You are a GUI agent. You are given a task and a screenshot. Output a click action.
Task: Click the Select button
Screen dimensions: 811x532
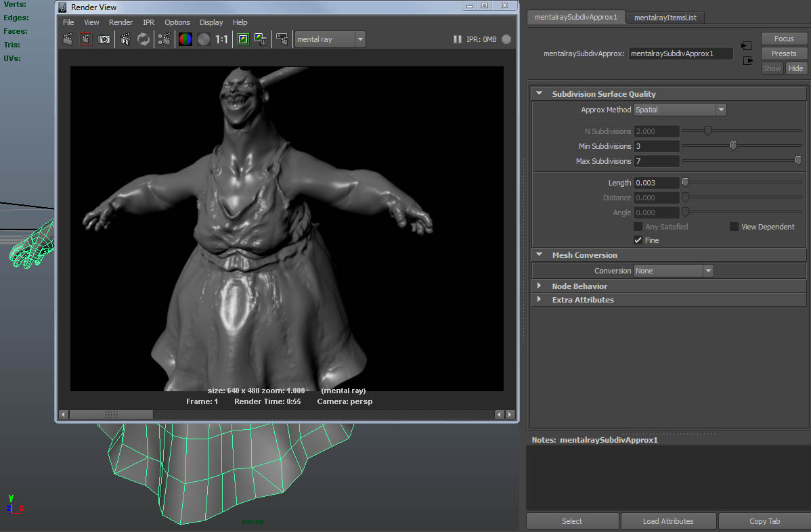pyautogui.click(x=572, y=521)
